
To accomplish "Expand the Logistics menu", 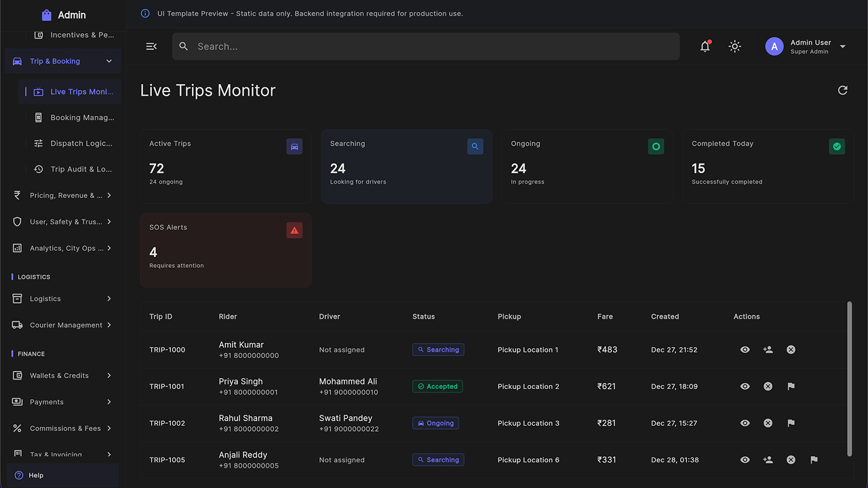I will (x=62, y=299).
